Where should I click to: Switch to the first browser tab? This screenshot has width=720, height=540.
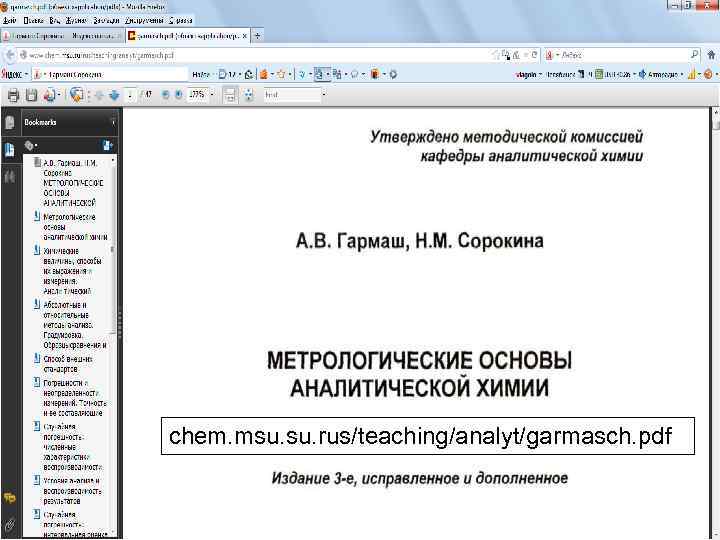[61, 36]
